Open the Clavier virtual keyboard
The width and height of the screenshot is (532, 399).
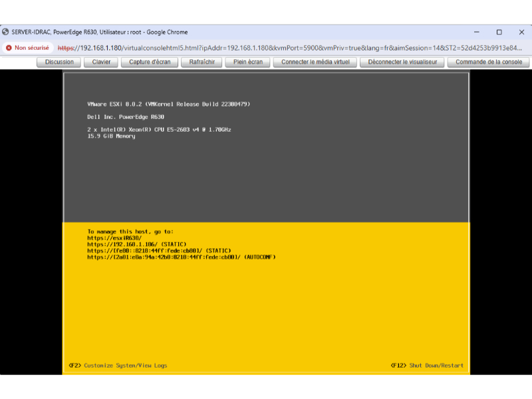101,62
